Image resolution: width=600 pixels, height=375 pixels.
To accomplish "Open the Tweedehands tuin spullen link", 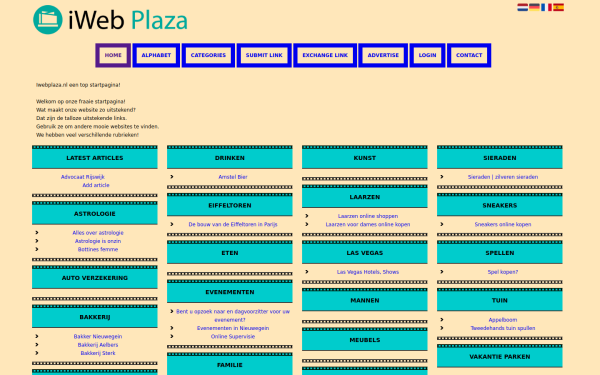I will tap(503, 328).
